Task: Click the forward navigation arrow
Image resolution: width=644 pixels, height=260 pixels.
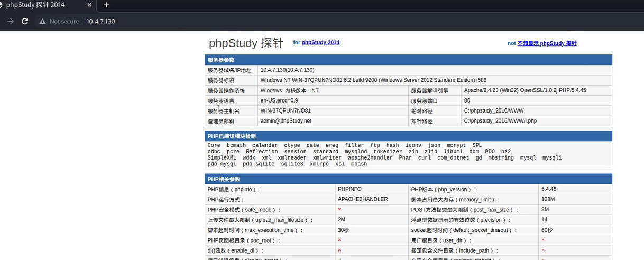Action: (x=11, y=21)
